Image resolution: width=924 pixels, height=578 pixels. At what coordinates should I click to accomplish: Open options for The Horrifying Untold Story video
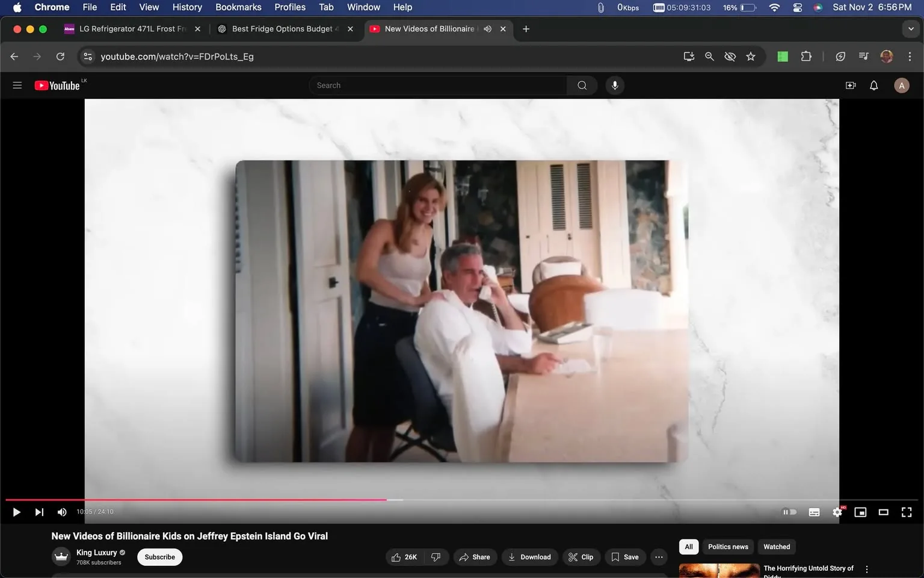[866, 568]
